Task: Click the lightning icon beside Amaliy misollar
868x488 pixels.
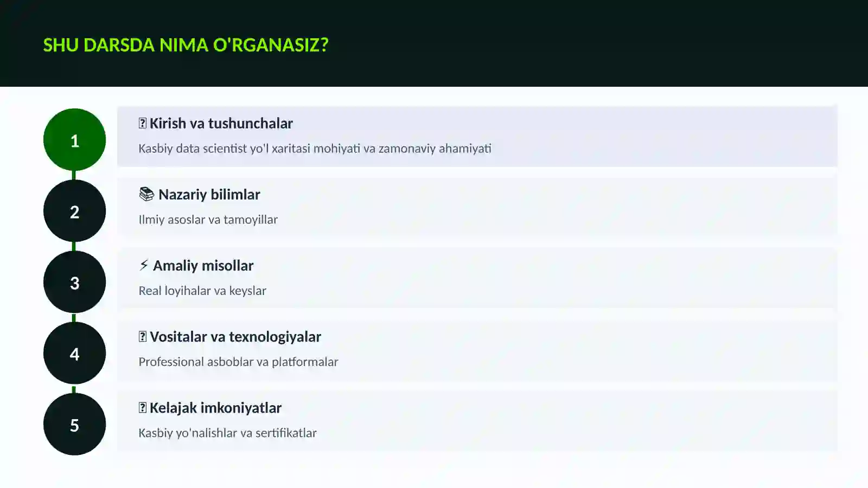Action: click(144, 265)
